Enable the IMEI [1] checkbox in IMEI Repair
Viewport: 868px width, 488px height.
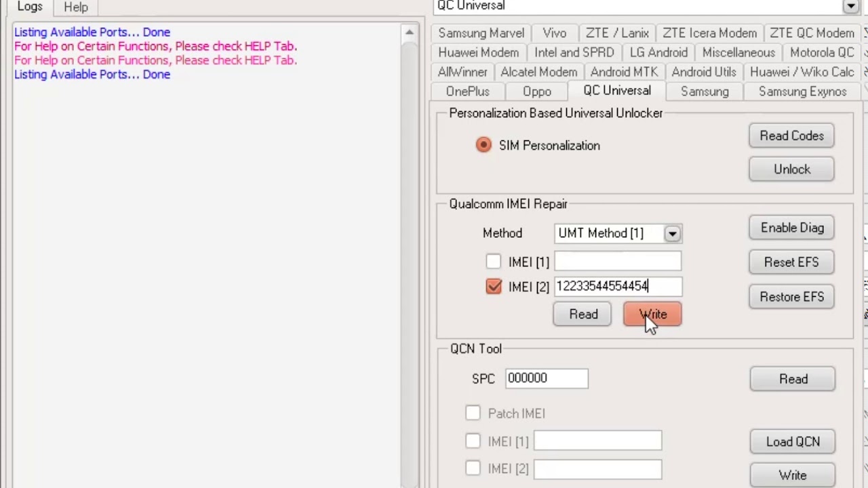click(494, 262)
